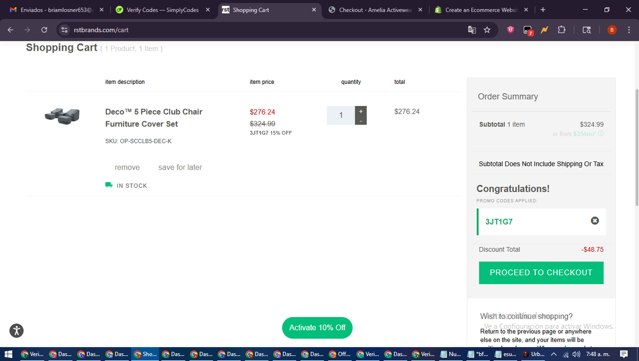Click the Activate 10% Off button

[x=317, y=328]
